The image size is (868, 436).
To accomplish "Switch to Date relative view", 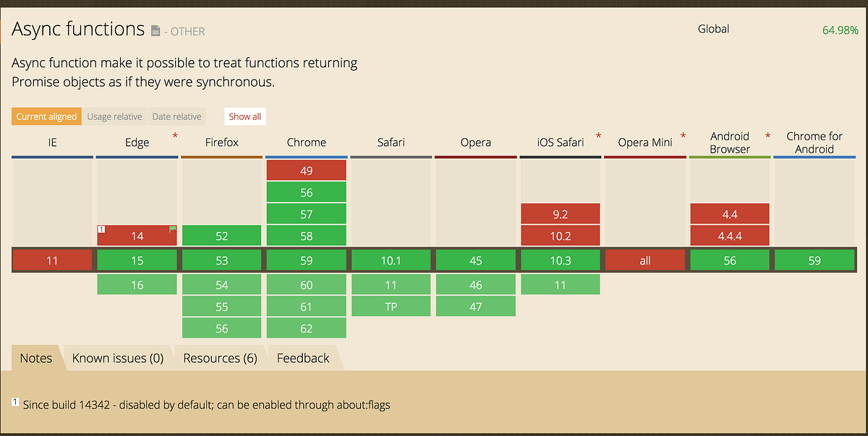I will pos(176,116).
